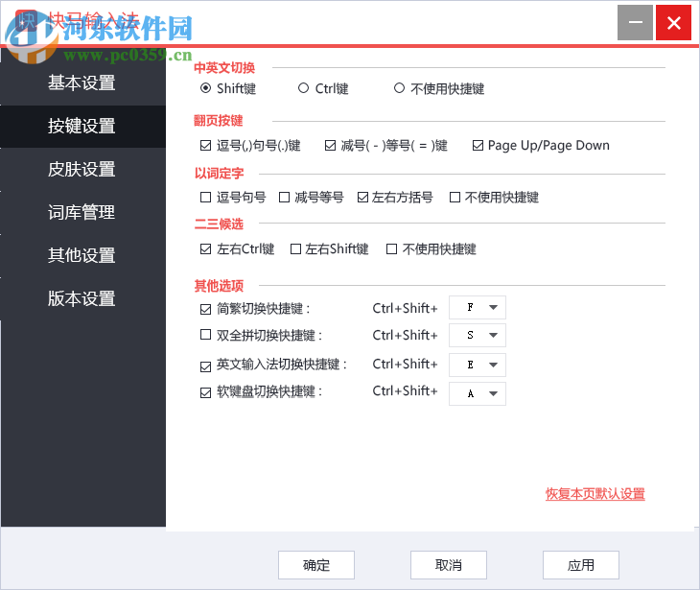Open 词库管理 tab
700x590 pixels.
(x=83, y=213)
